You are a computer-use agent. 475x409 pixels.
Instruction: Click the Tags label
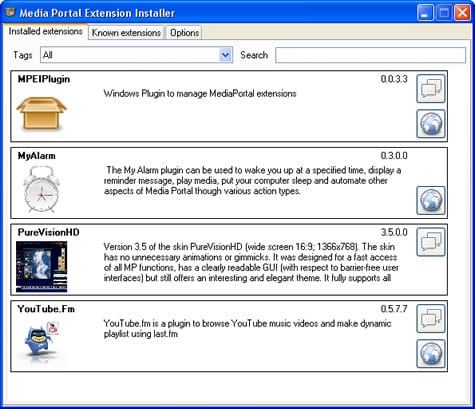(23, 55)
